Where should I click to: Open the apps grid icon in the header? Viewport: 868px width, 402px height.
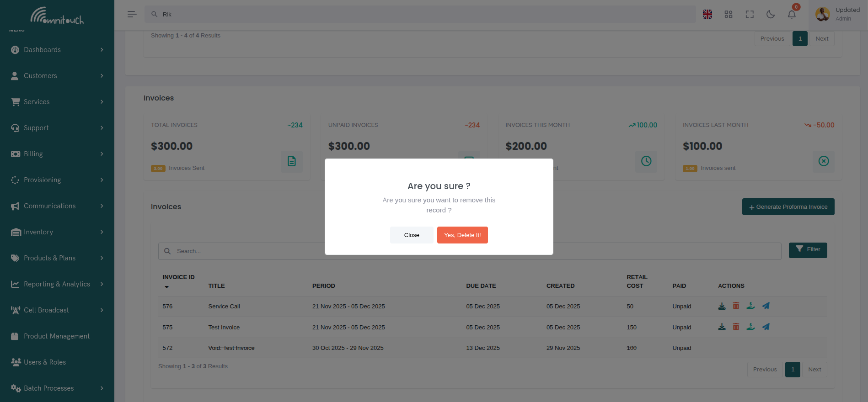click(729, 14)
